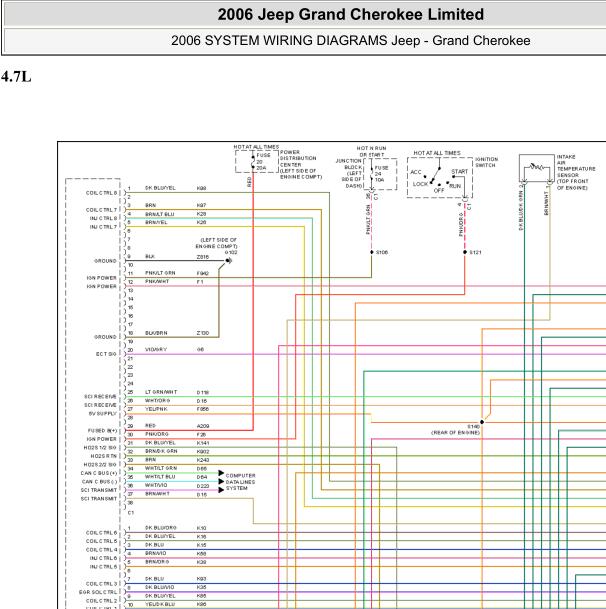The width and height of the screenshot is (606, 609).
Task: Click the "COIL CTRL 7" pin label
Action: tap(101, 210)
